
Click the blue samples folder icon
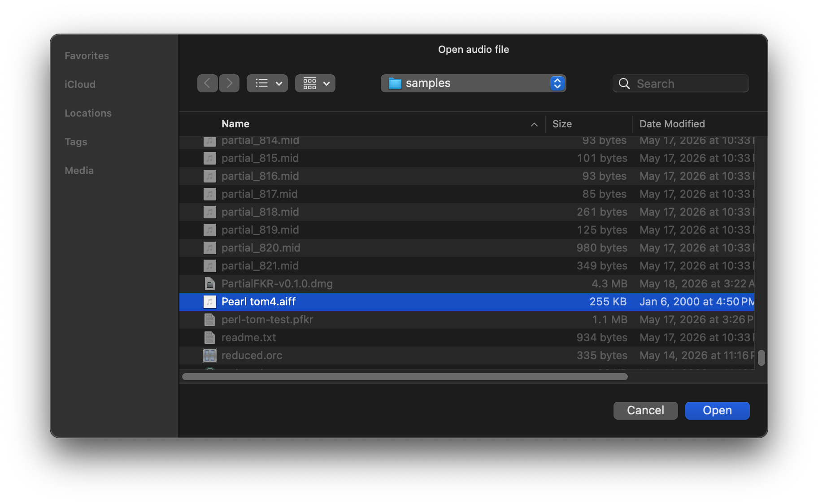coord(395,83)
